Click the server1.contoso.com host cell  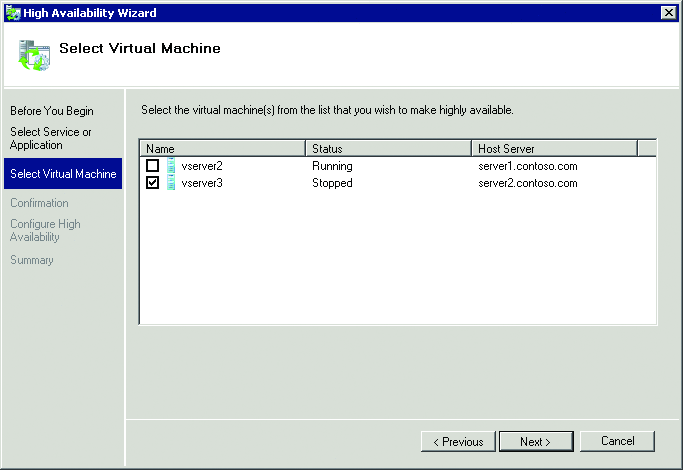(528, 166)
